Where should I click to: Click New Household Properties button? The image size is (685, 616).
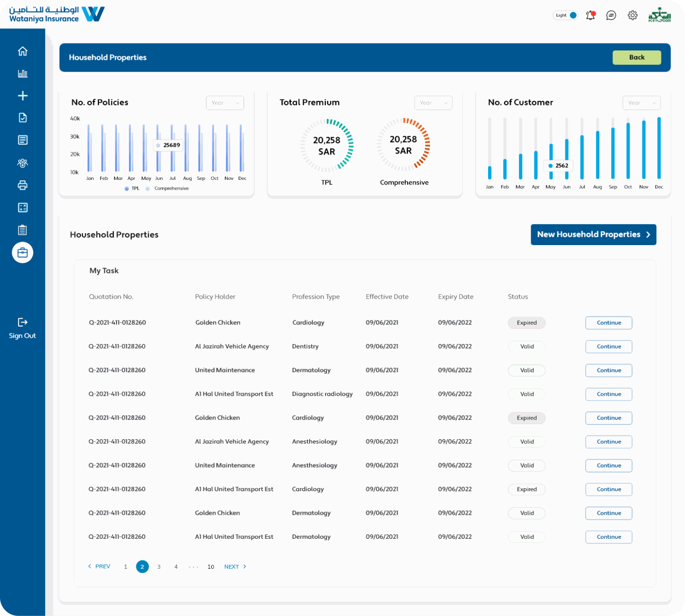[x=593, y=234]
